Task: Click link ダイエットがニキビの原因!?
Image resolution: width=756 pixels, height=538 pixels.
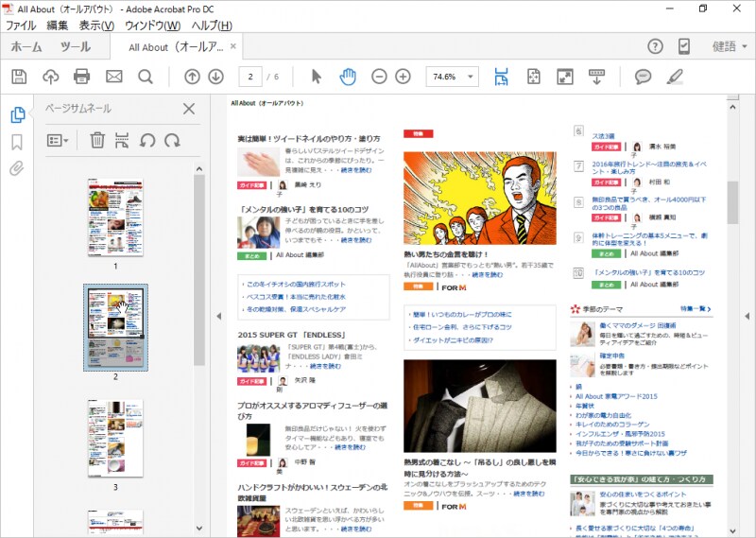Action: (453, 339)
